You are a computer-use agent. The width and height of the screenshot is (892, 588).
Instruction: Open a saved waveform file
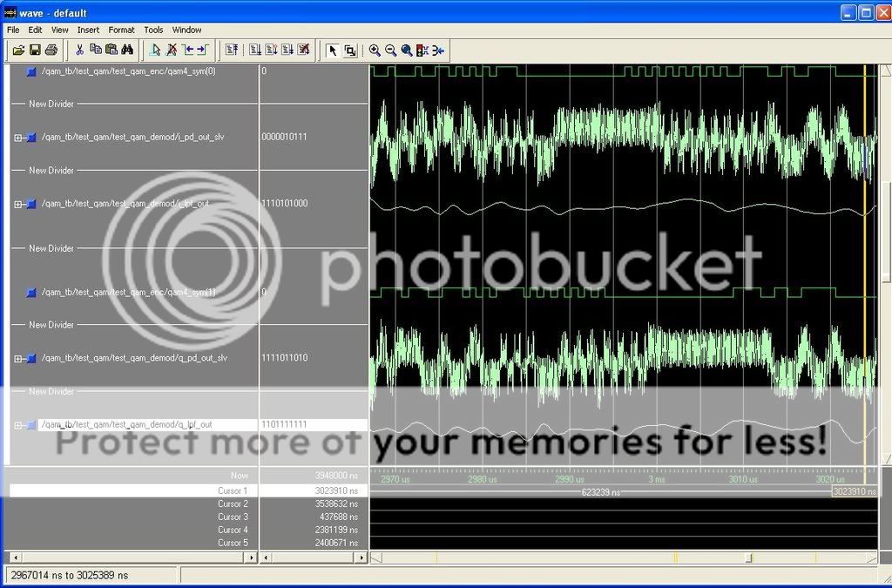click(x=17, y=50)
